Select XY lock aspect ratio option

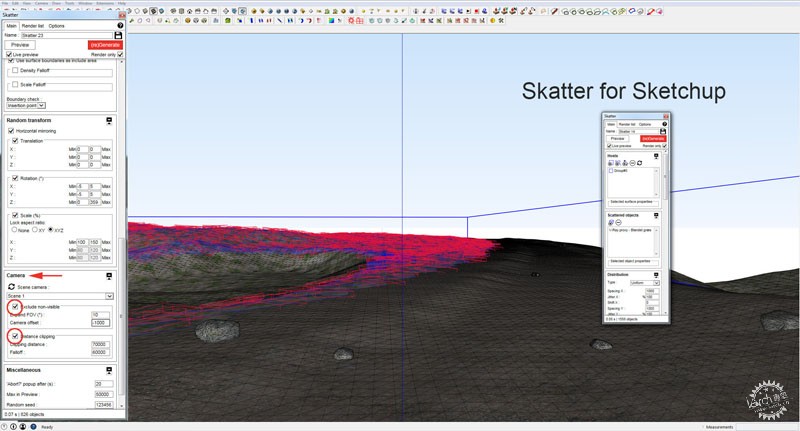35,230
